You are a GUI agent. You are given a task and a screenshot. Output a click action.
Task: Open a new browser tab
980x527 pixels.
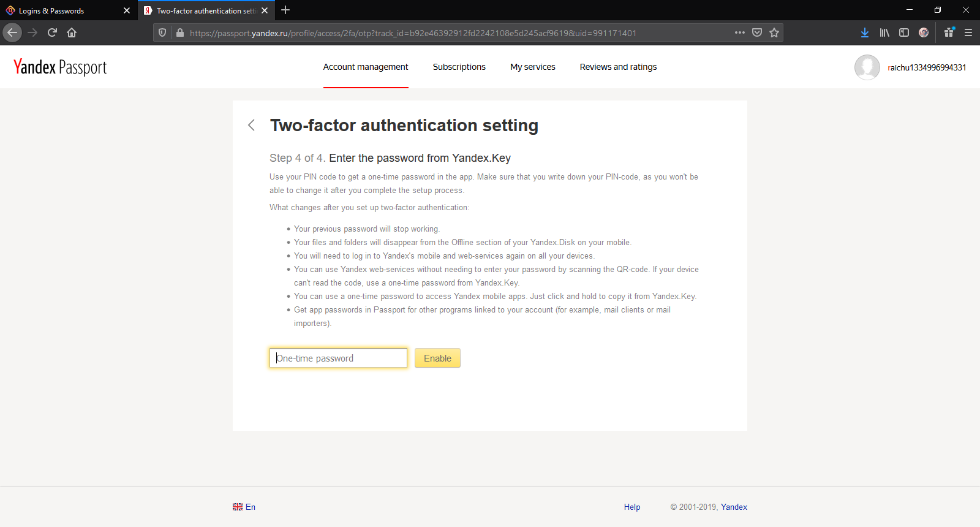tap(285, 10)
